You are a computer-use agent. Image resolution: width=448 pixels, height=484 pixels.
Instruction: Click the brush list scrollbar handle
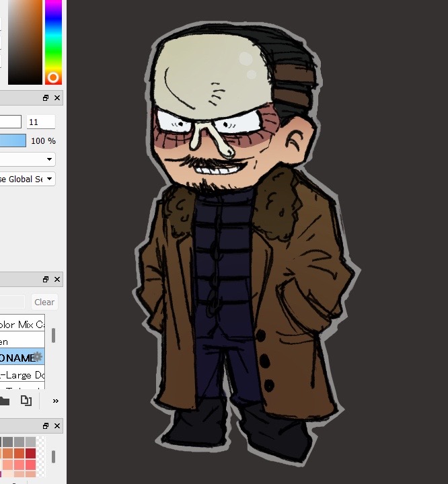pos(53,335)
